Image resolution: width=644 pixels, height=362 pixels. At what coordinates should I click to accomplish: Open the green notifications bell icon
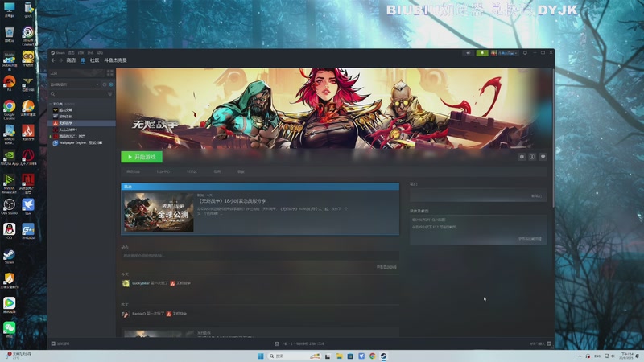pos(482,53)
